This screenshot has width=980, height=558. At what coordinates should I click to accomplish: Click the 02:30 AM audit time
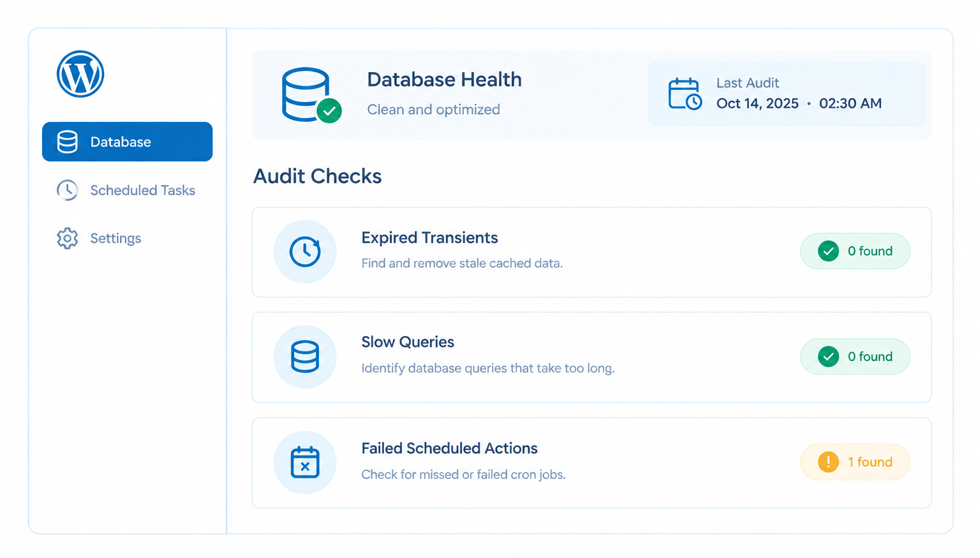(850, 103)
